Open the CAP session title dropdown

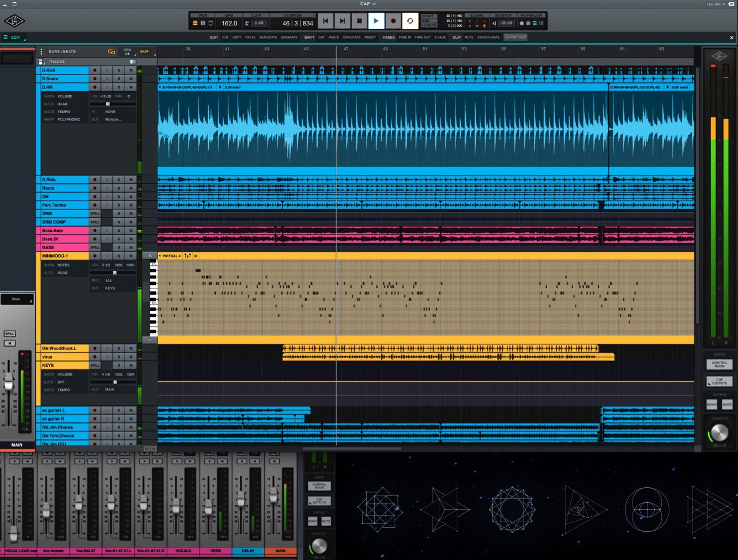pos(368,3)
